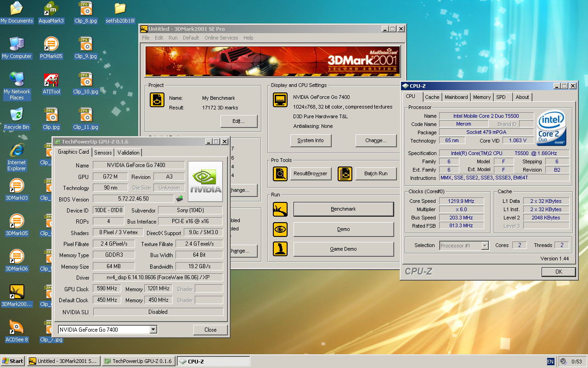Open My Network Places icon
The image size is (588, 368).
click(17, 86)
